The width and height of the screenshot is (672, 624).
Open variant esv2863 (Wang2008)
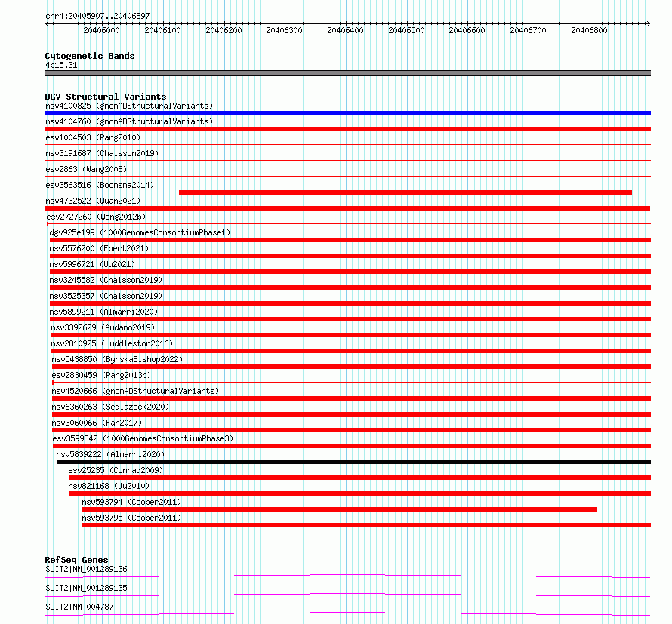point(86,169)
